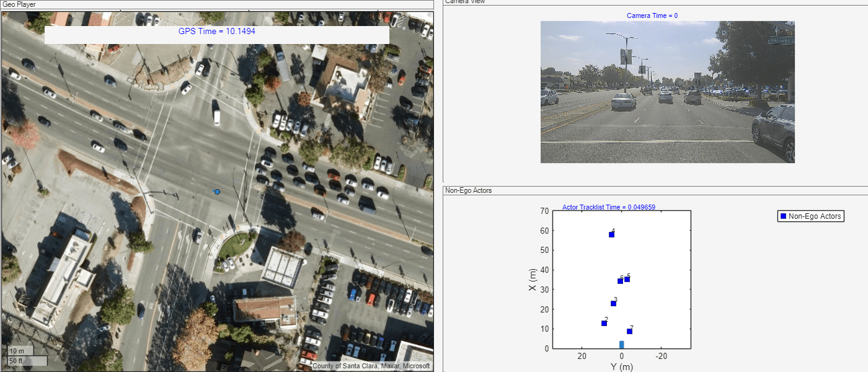Image resolution: width=868 pixels, height=372 pixels.
Task: Select the Non-Ego Actors panel title
Action: 468,190
